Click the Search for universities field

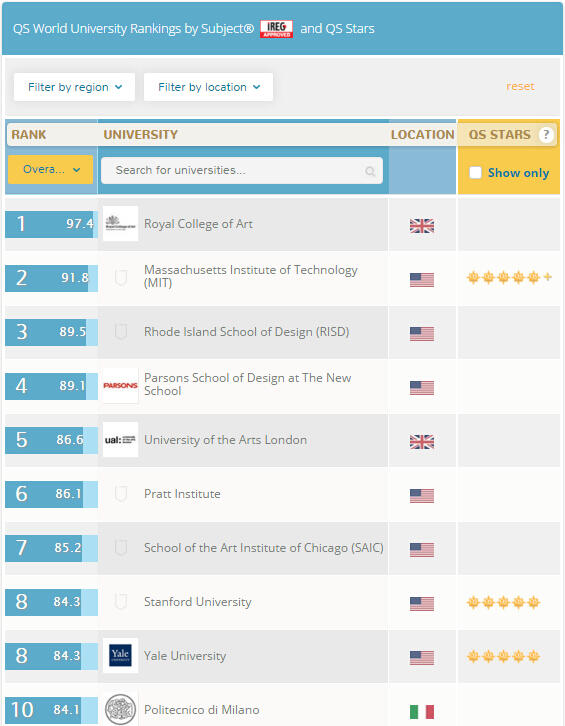[x=242, y=170]
